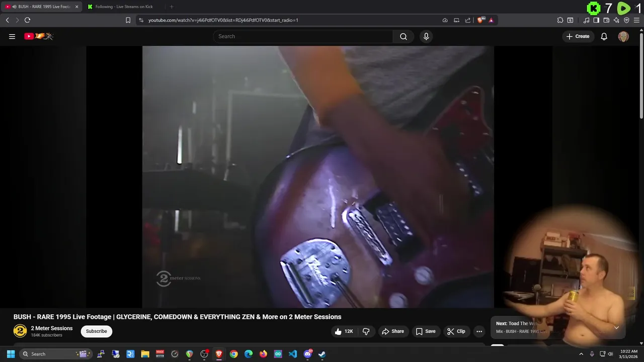
Task: Open Google Chrome from the taskbar
Action: coord(233,354)
